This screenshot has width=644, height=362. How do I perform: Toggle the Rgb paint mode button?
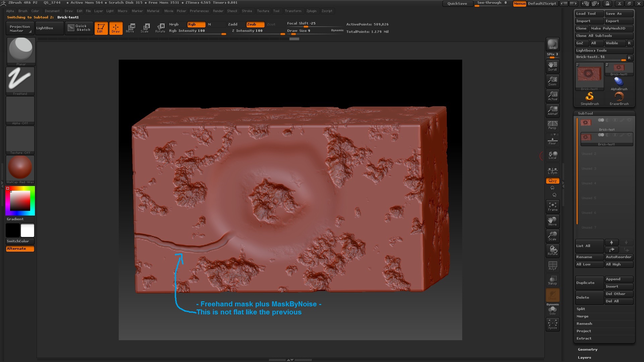(196, 24)
